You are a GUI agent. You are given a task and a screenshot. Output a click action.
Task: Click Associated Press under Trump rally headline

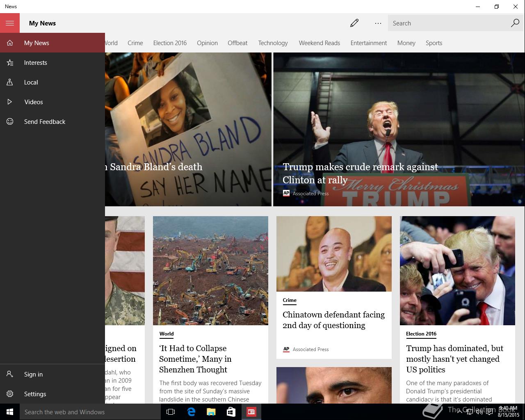pos(310,193)
